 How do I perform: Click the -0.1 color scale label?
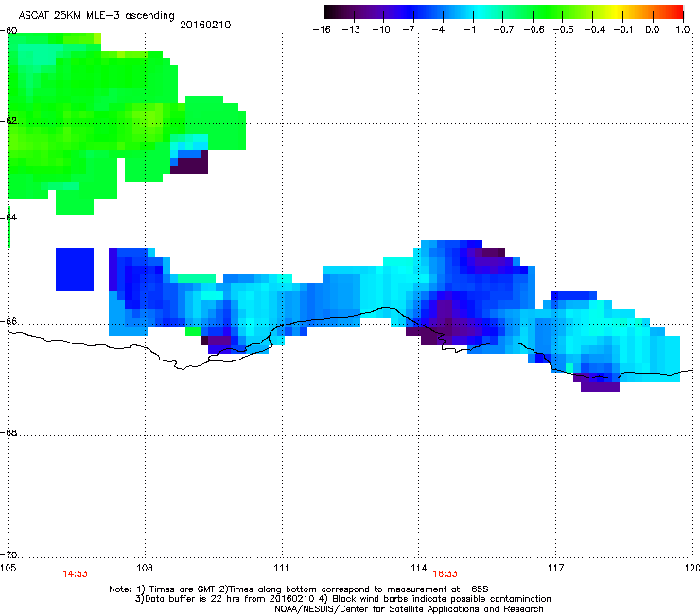tap(623, 30)
